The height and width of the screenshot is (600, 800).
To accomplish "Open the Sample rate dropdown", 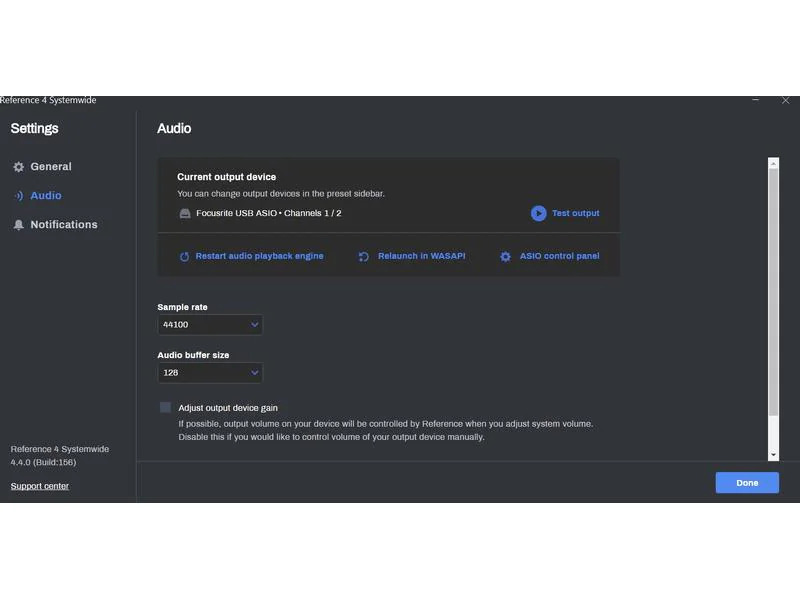I will pyautogui.click(x=210, y=325).
